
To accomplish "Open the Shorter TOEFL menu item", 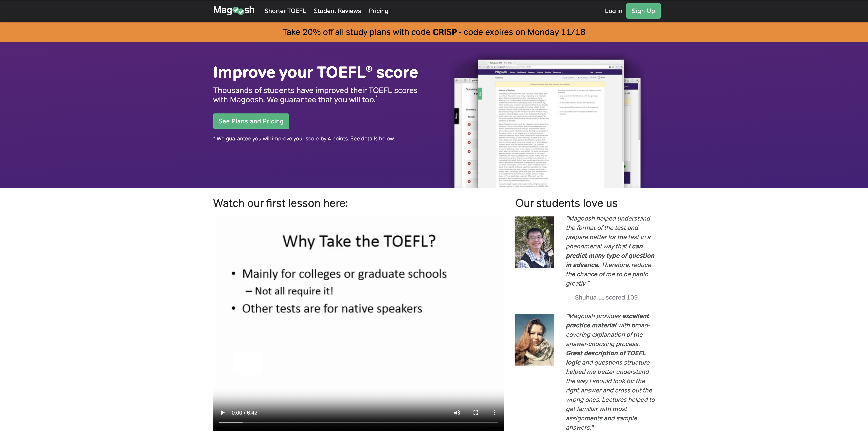I will click(x=285, y=11).
